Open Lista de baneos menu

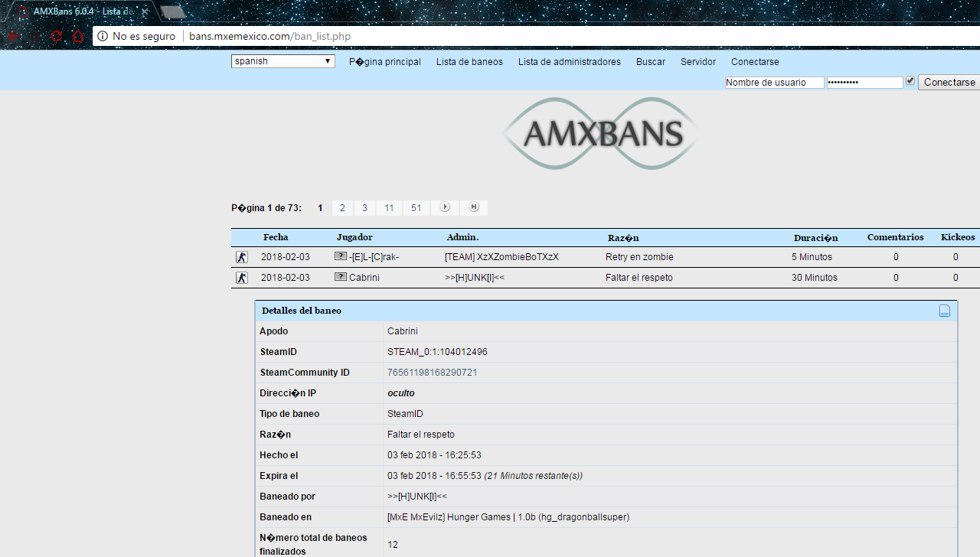coord(469,62)
